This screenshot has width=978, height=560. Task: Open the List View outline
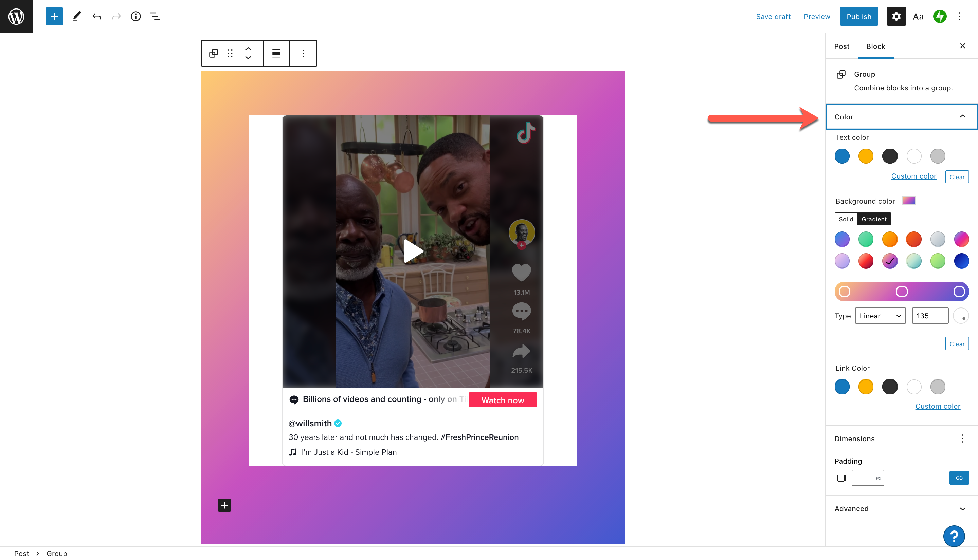coord(155,16)
